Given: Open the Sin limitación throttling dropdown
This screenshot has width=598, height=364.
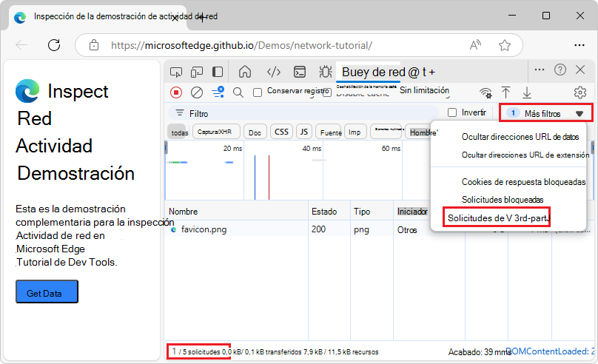Looking at the screenshot, I should pyautogui.click(x=424, y=91).
